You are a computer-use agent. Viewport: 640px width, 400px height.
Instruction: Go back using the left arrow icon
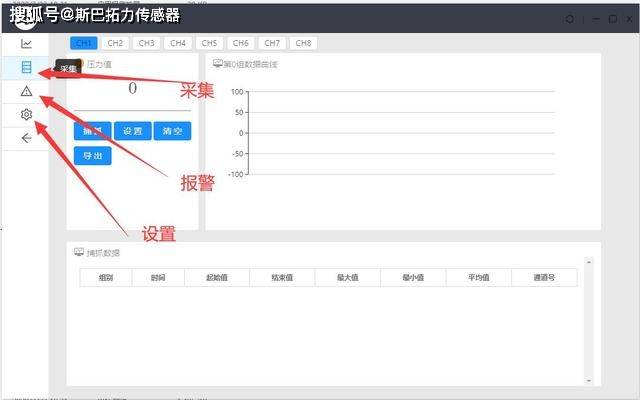tap(26, 138)
